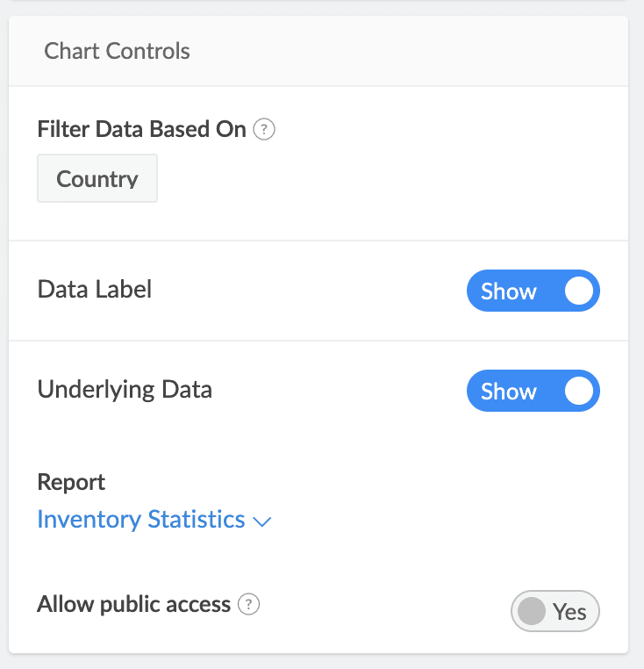644x669 pixels.
Task: Click "Yes" text on public access switch
Action: pos(569,612)
